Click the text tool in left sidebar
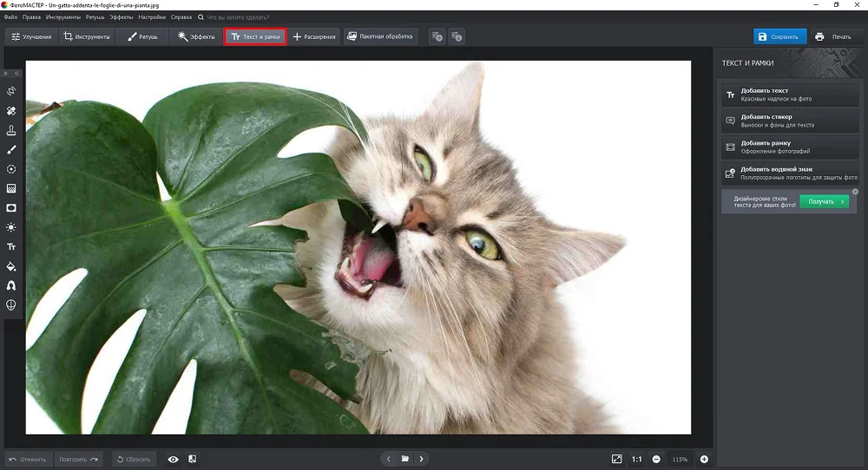 point(11,247)
